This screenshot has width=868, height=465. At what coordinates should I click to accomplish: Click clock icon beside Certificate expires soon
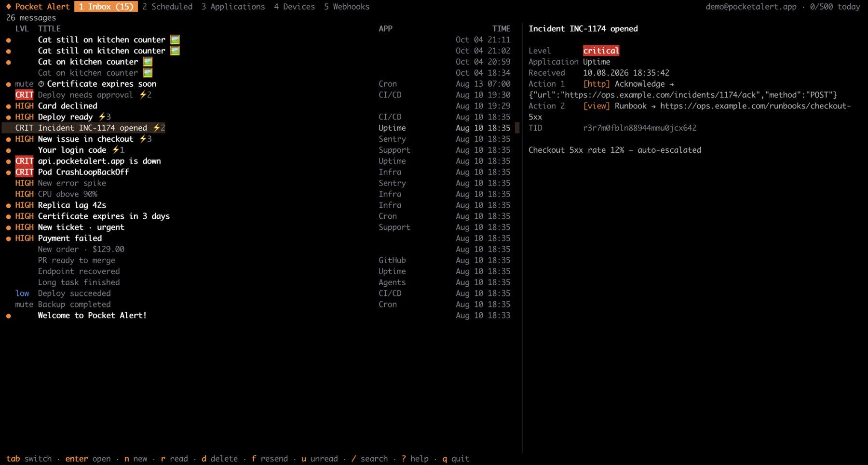coord(41,84)
